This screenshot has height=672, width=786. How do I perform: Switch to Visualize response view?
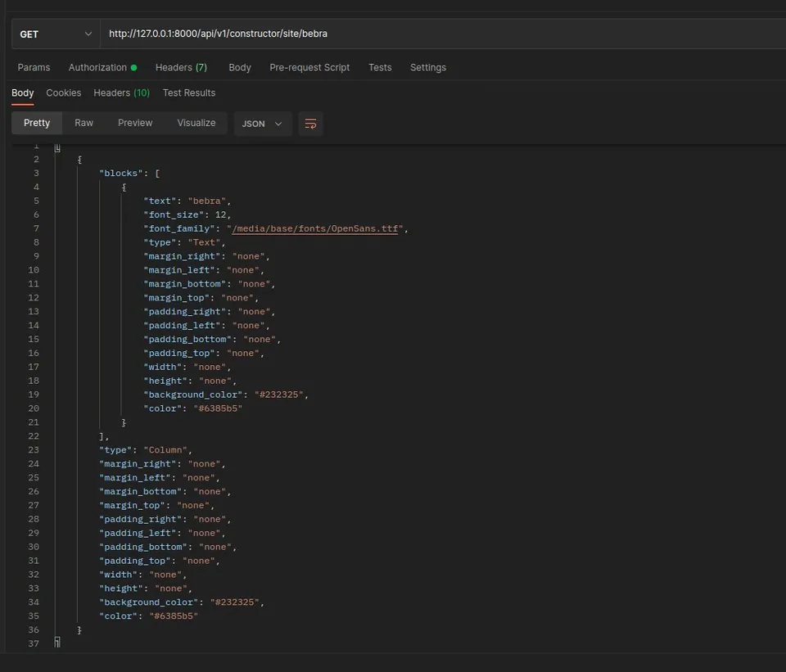point(196,124)
